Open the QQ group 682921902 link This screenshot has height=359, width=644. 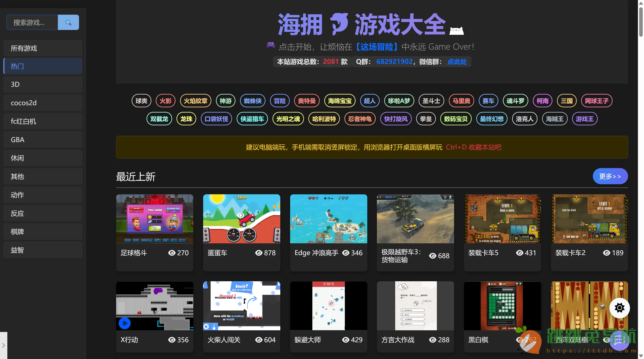(x=394, y=61)
